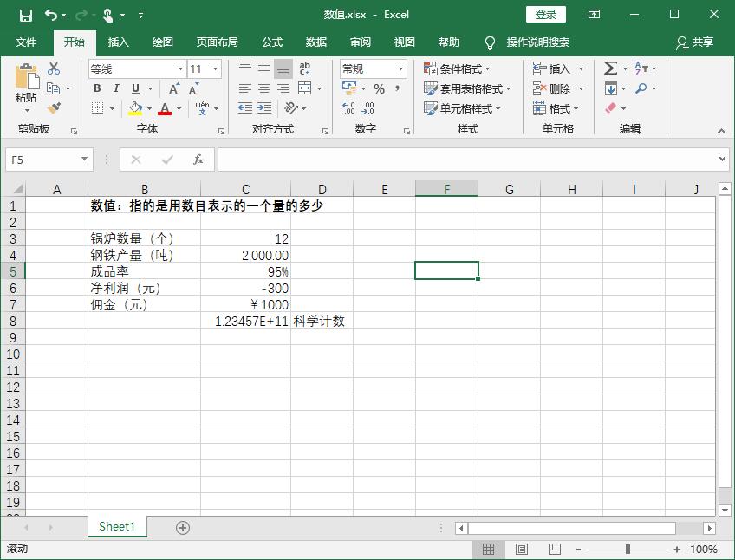Expand the number format dropdown 常规

(400, 69)
